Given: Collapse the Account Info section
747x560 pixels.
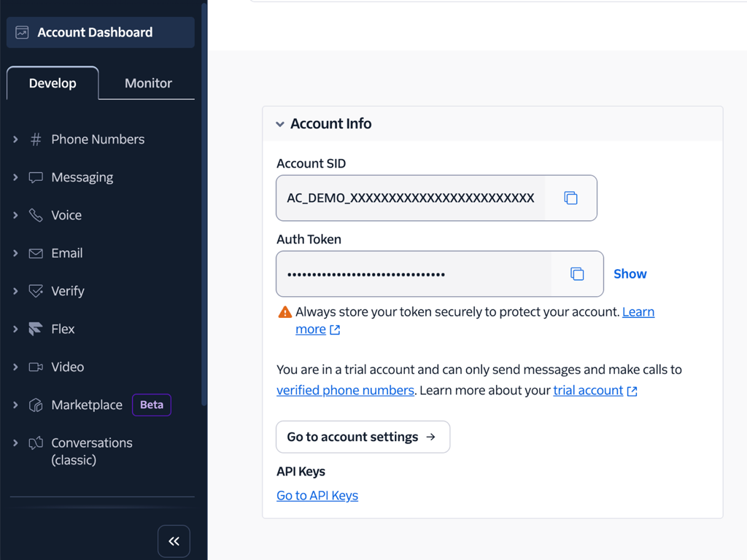Looking at the screenshot, I should (x=280, y=124).
